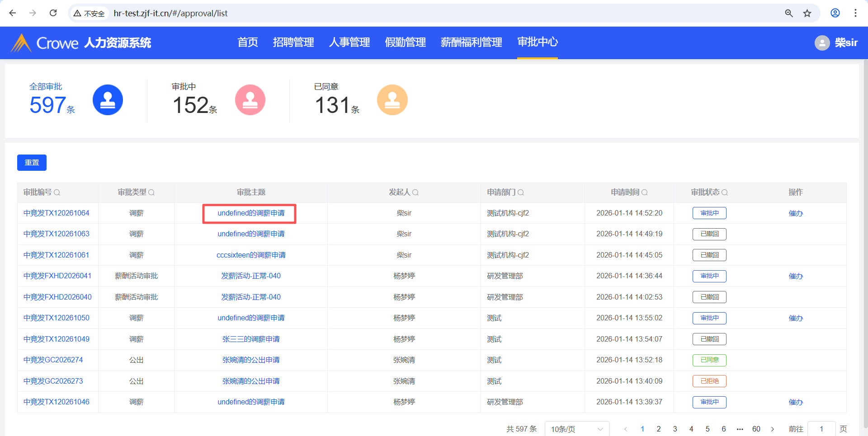The height and width of the screenshot is (436, 868).
Task: Click 催办 for 发薪活动-正常-040 in-review row
Action: pyautogui.click(x=796, y=276)
